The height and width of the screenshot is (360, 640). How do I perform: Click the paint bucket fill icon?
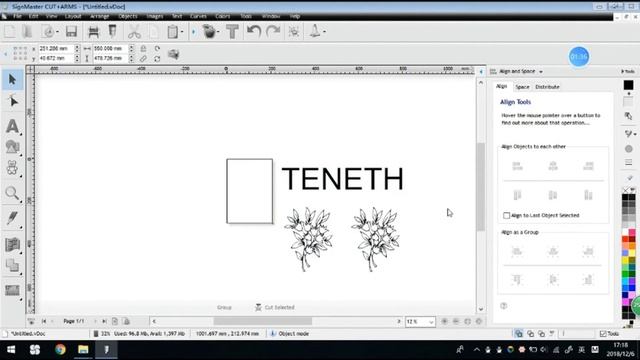click(209, 31)
